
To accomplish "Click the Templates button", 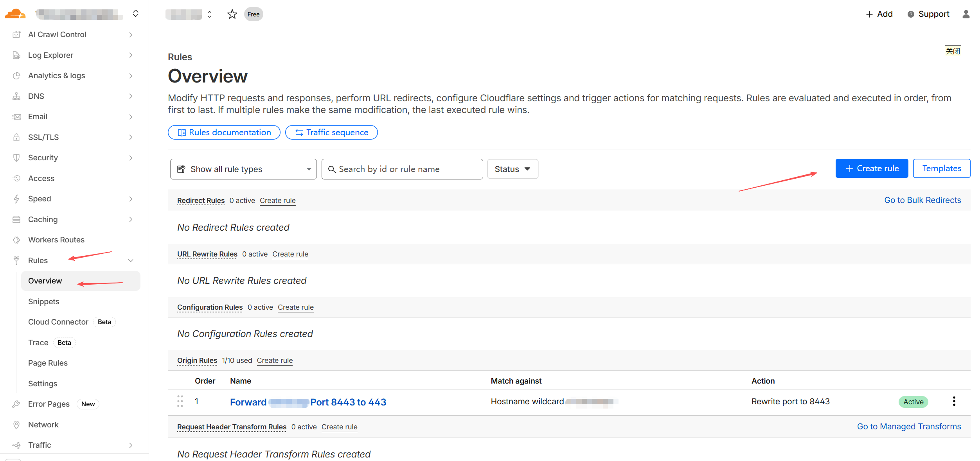I will [941, 169].
